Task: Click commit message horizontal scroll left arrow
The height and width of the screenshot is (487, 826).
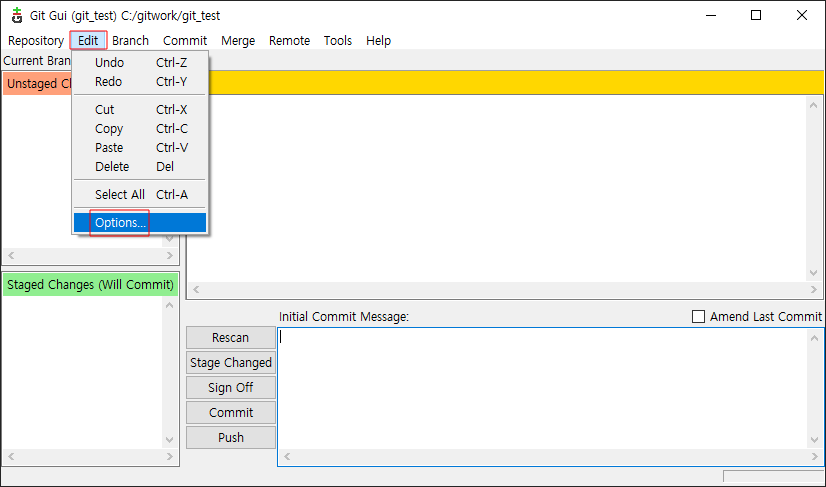Action: (x=287, y=456)
